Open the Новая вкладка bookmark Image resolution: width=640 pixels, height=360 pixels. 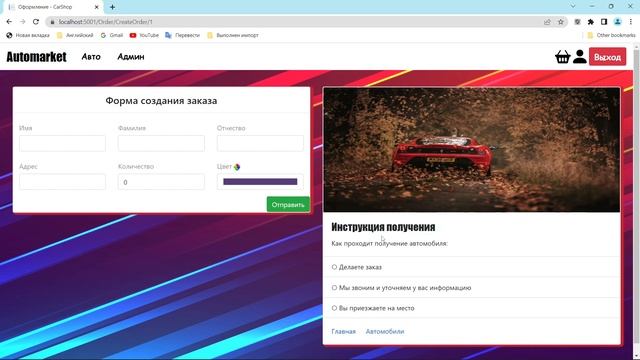[28, 35]
